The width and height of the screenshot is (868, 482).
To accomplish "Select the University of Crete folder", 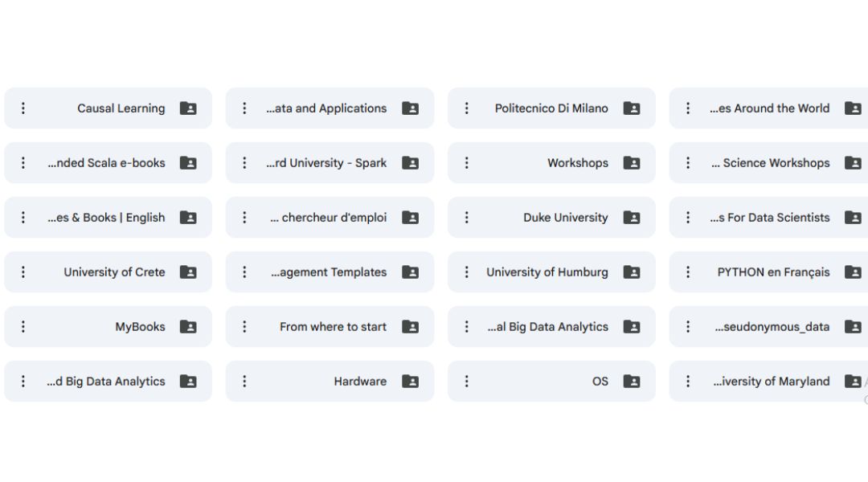I will point(114,272).
